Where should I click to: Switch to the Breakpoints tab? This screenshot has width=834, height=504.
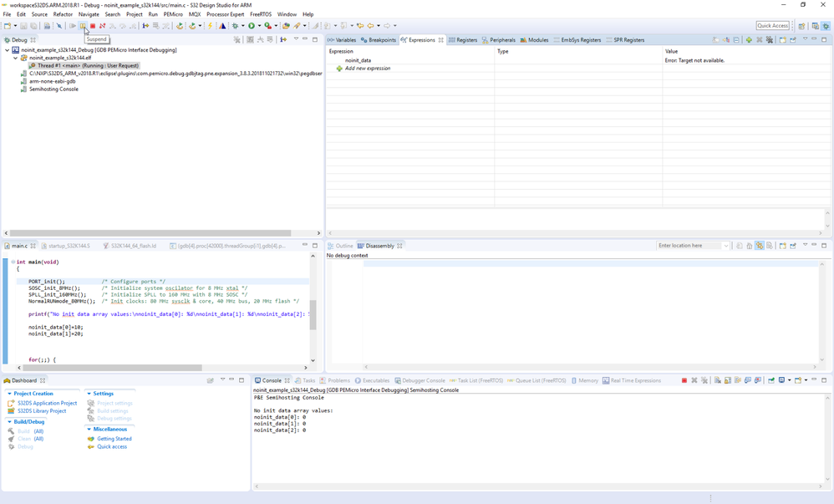tap(379, 40)
